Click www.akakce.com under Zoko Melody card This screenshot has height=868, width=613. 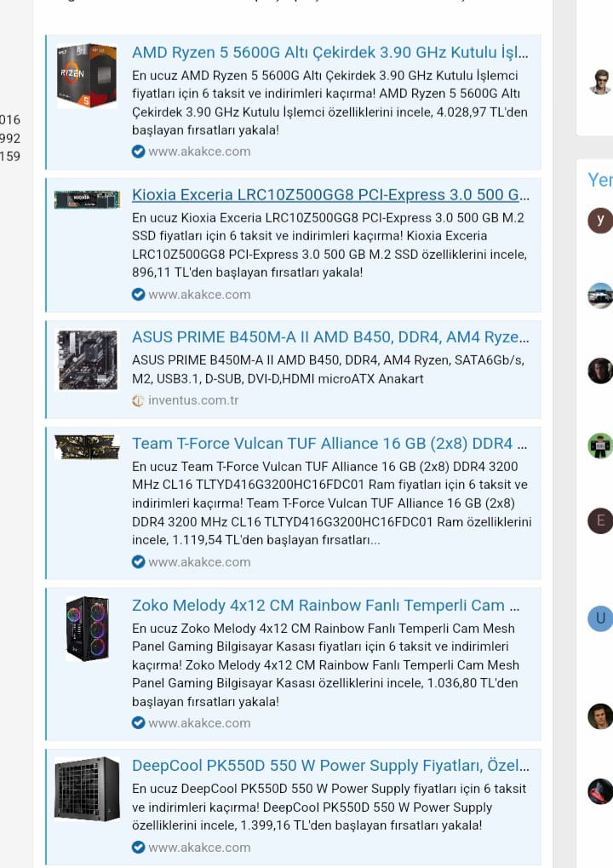199,723
